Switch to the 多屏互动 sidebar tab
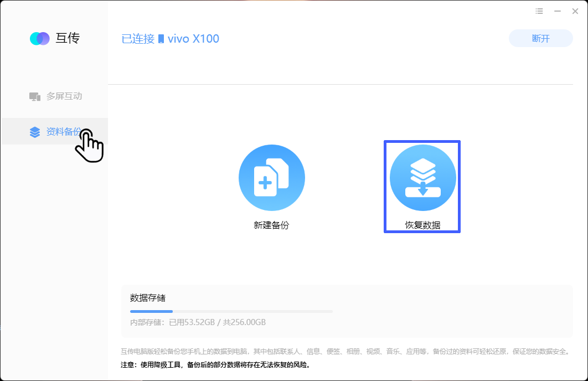 [55, 96]
